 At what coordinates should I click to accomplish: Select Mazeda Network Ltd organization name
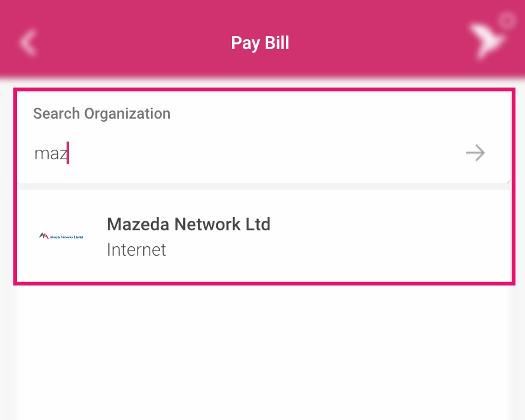188,224
